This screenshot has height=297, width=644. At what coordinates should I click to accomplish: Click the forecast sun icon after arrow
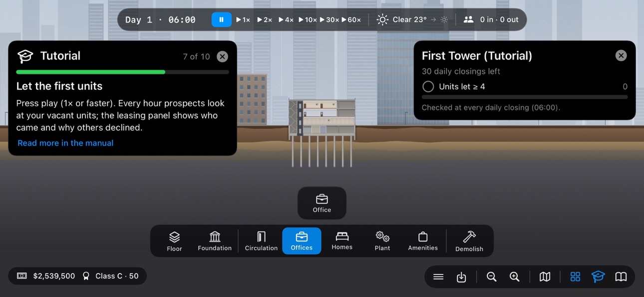(x=444, y=20)
